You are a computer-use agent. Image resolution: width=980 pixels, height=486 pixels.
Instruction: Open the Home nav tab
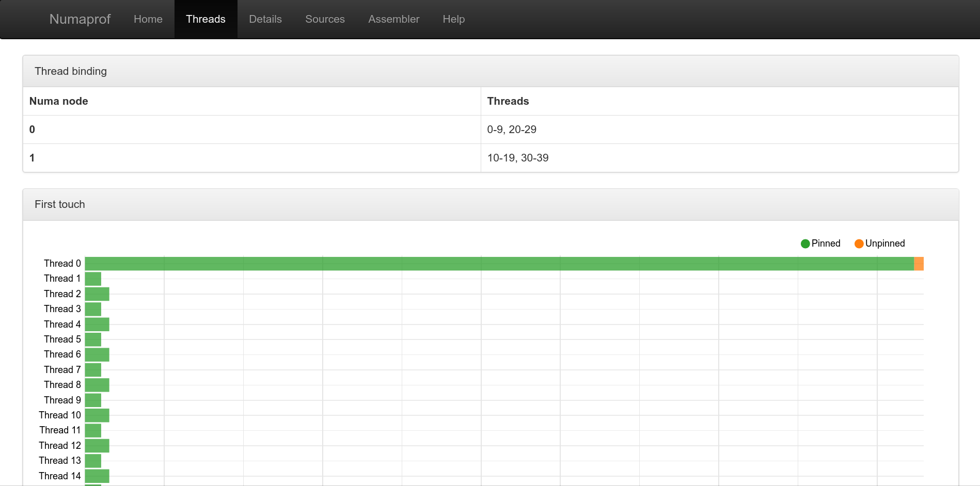click(x=148, y=19)
